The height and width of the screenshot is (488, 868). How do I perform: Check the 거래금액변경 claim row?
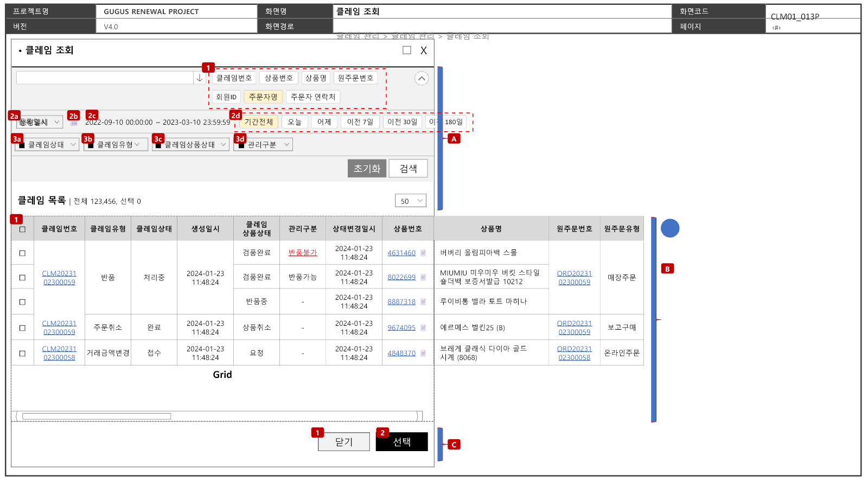(22, 354)
